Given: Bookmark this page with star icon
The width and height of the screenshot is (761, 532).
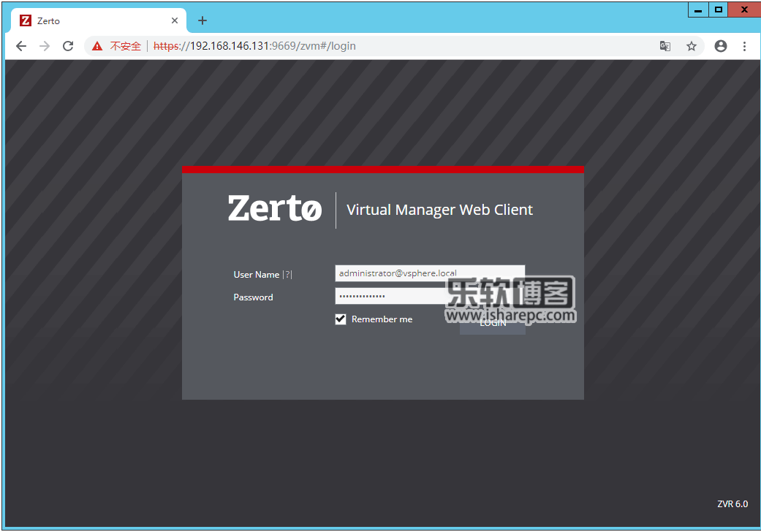Looking at the screenshot, I should click(x=691, y=46).
